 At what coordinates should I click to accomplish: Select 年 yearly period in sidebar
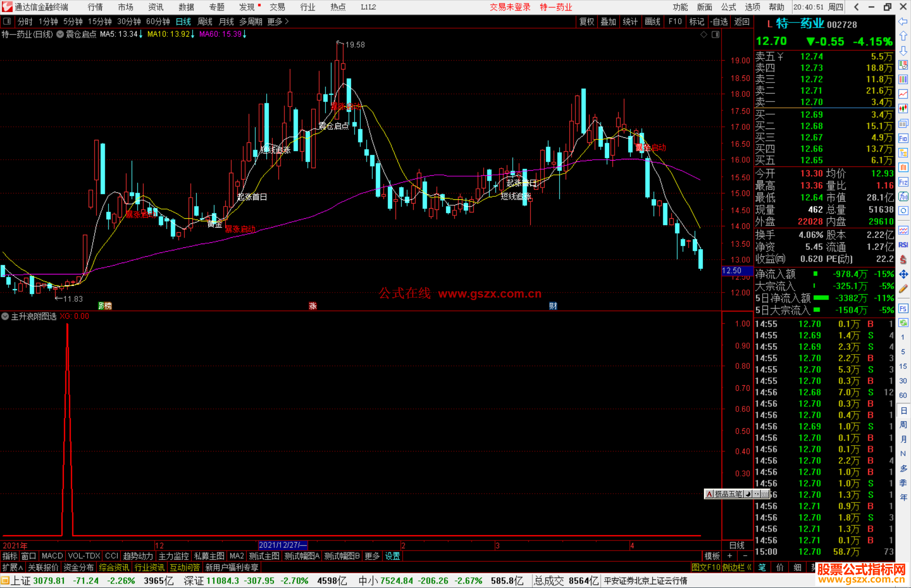[903, 497]
